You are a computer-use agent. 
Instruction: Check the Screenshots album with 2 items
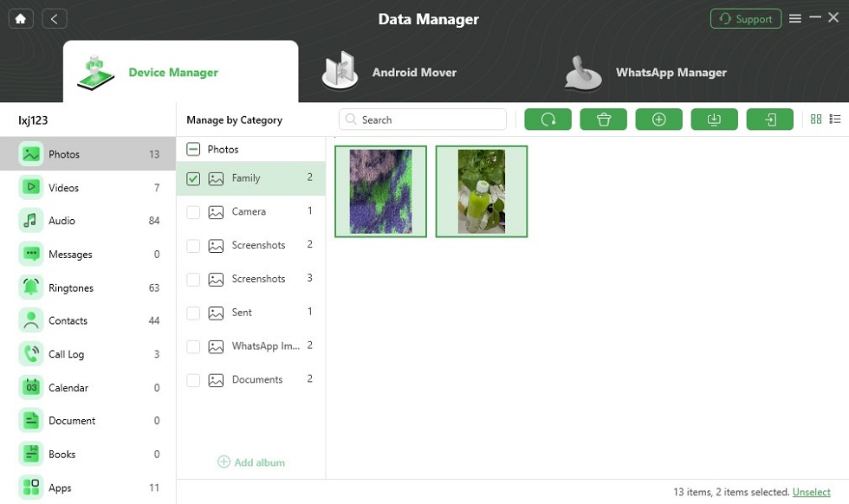click(x=193, y=246)
